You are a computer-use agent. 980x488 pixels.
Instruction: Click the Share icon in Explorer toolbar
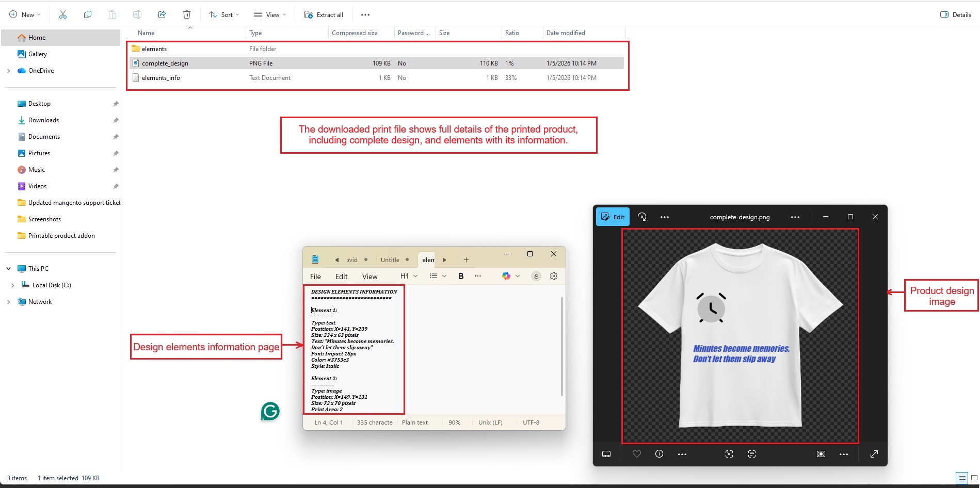(162, 14)
